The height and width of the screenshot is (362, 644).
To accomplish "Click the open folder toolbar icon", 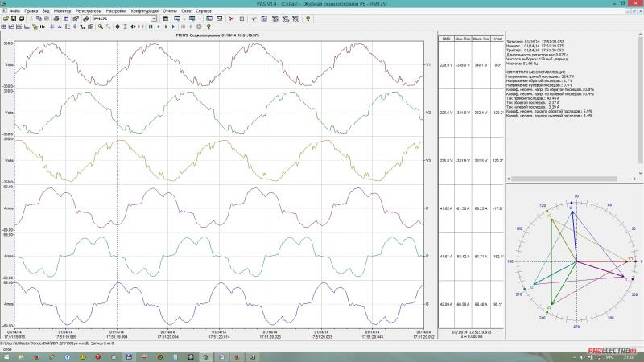I will coord(6,19).
